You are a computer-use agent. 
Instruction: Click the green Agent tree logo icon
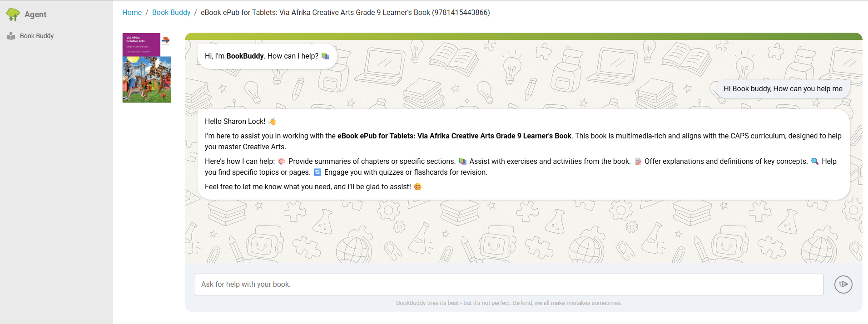[x=12, y=14]
